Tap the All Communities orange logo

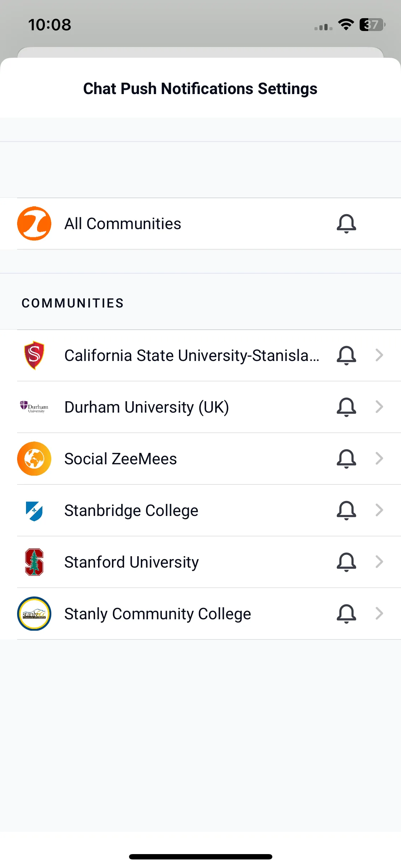coord(34,223)
